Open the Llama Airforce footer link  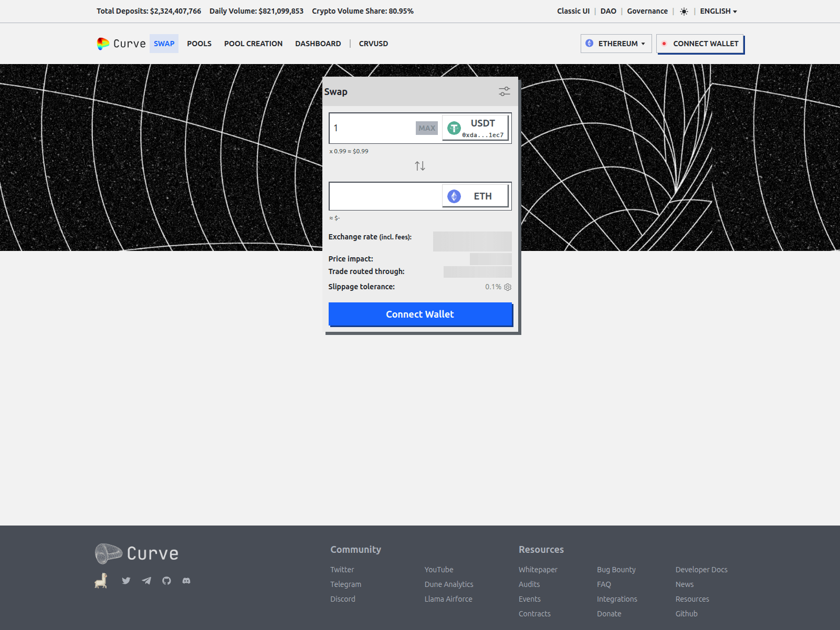(x=448, y=598)
